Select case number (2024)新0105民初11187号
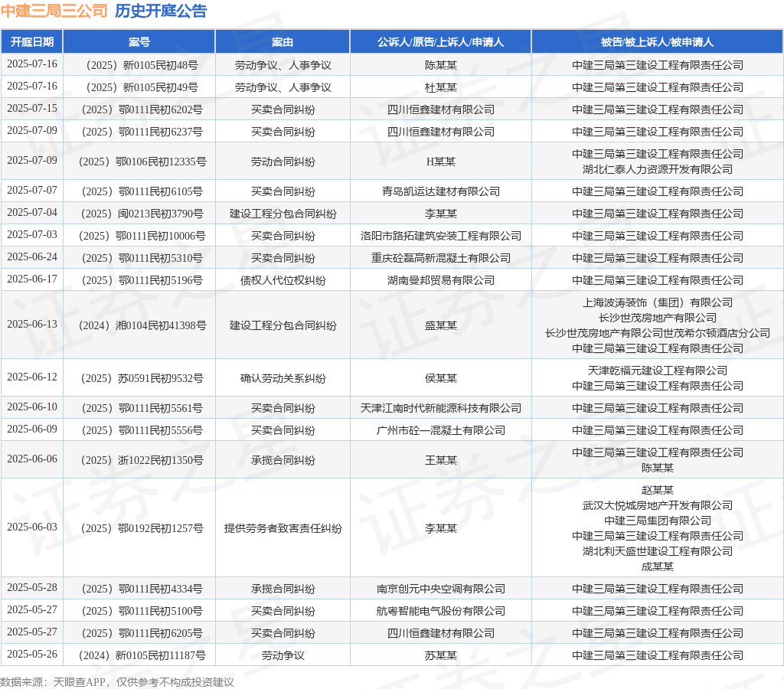Screen dimensions: 784x689 tap(142, 655)
